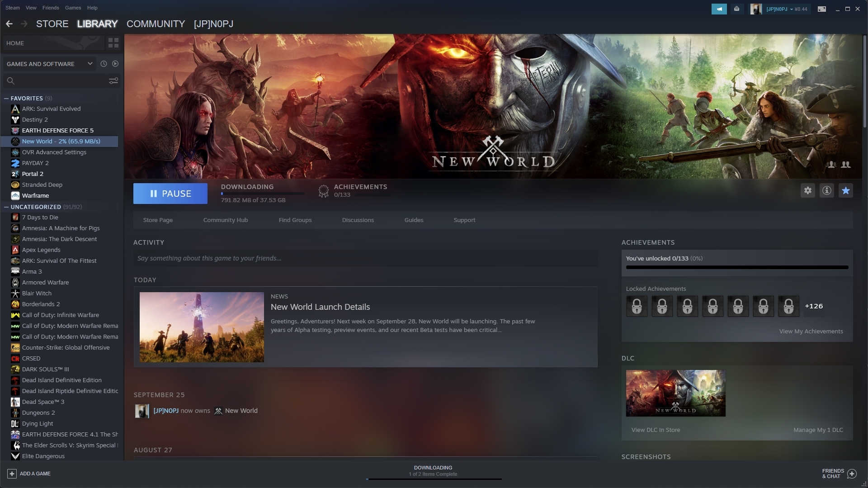The height and width of the screenshot is (488, 868).
Task: Click the achievements unlocked progress bar
Action: [x=737, y=268]
